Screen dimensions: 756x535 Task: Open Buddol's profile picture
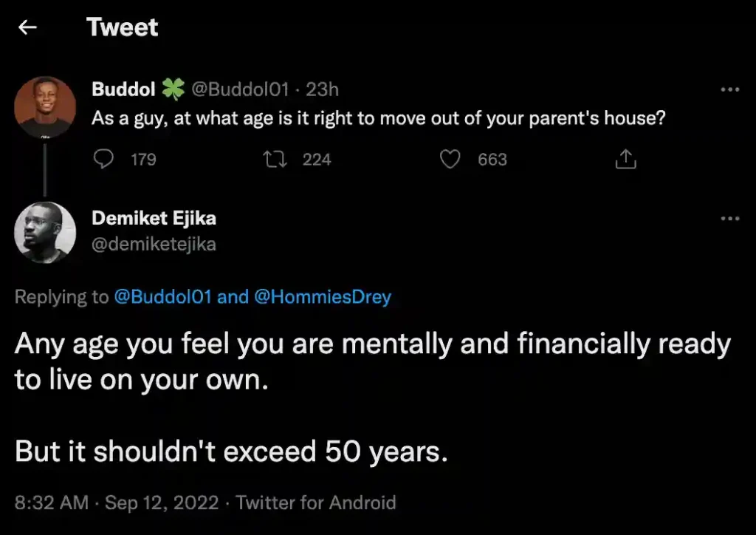point(45,107)
